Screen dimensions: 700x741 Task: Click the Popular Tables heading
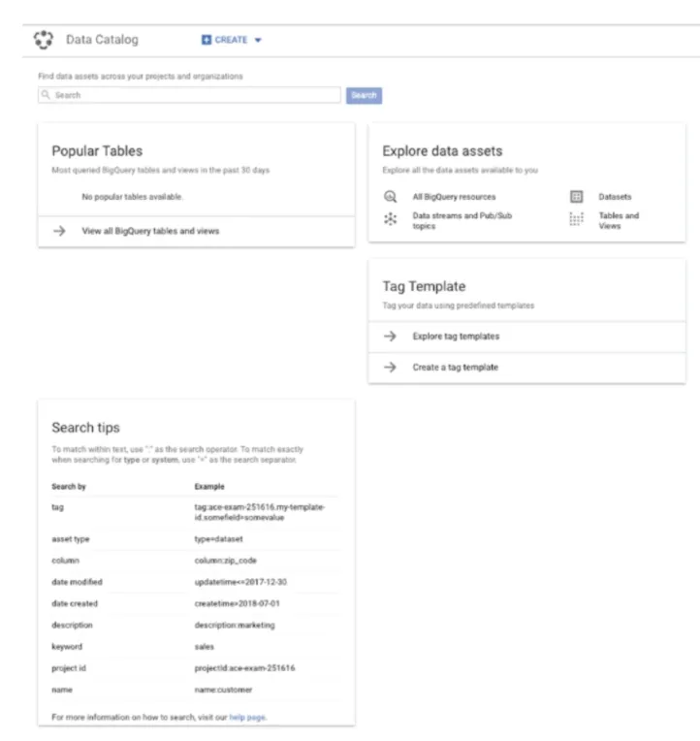tap(97, 150)
